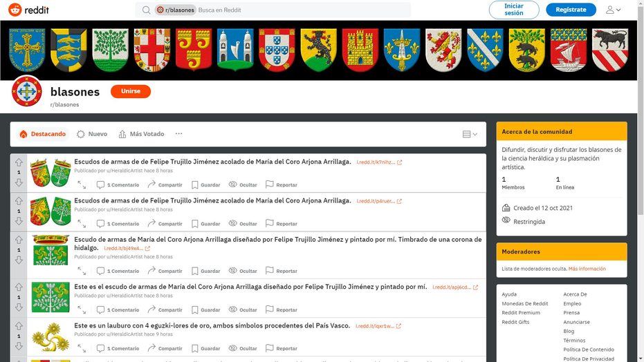Click the Regístrate button
This screenshot has width=644, height=362.
coord(571,10)
